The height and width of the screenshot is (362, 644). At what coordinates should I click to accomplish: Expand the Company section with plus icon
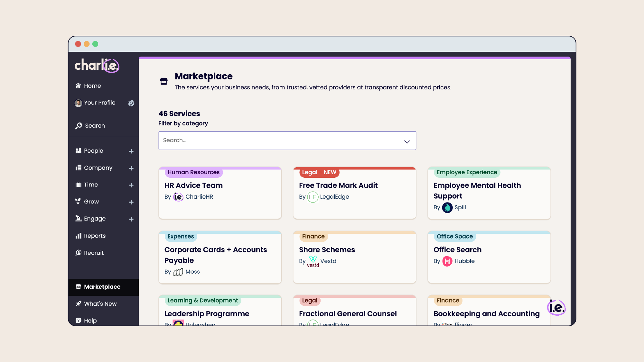131,168
